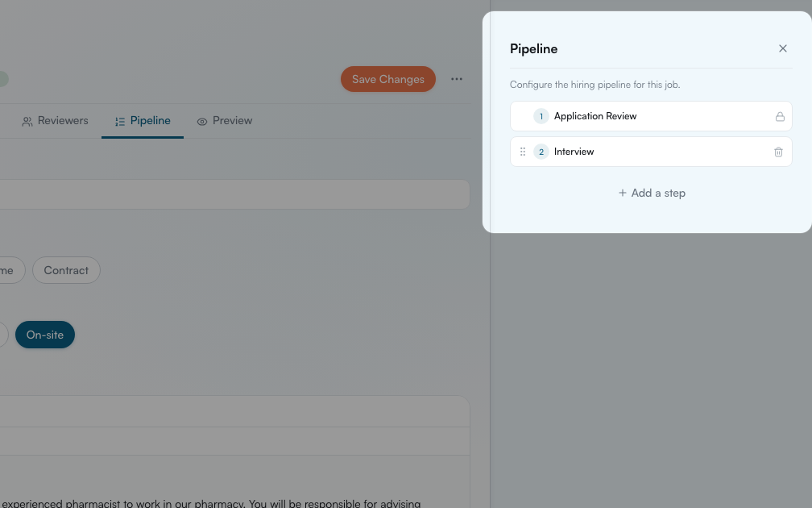Click the Pipeline panel heading

click(x=533, y=48)
